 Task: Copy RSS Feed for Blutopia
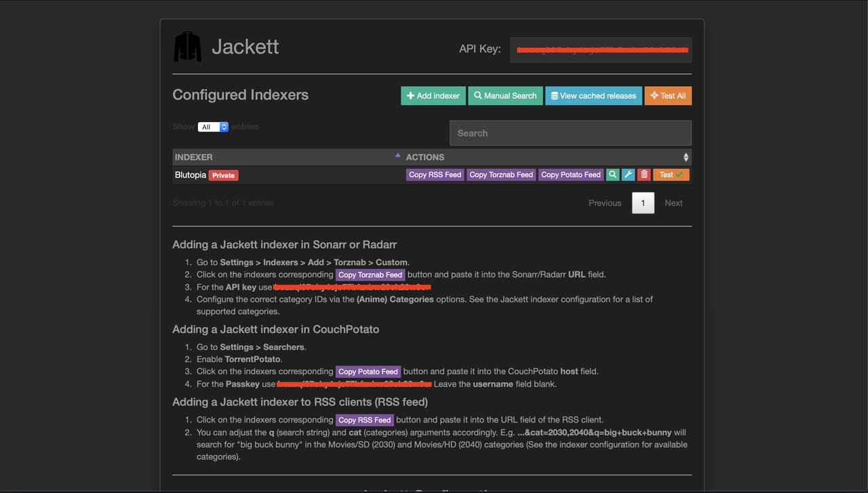(435, 174)
